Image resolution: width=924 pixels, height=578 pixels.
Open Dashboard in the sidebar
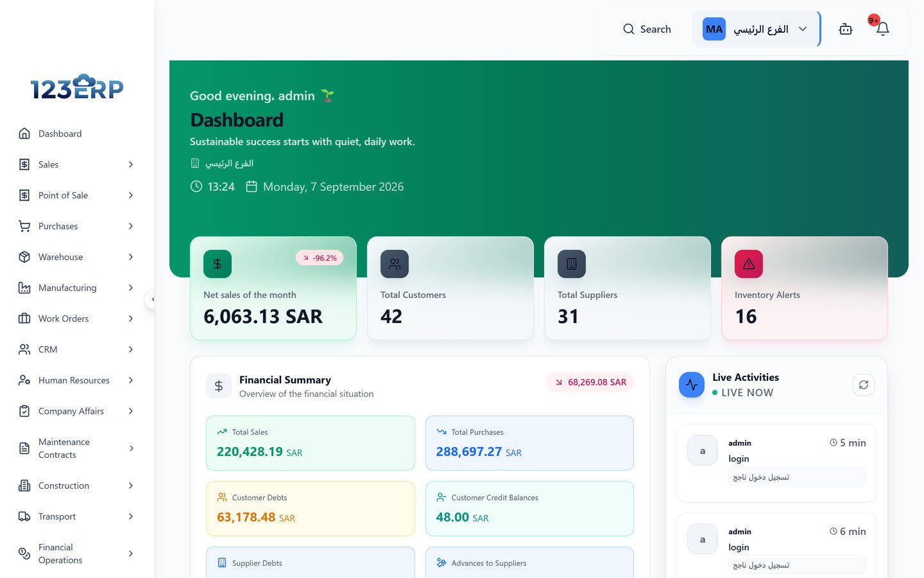(77, 134)
